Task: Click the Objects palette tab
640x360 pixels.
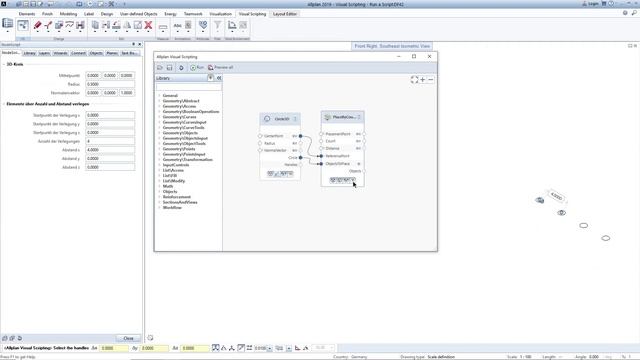Action: pos(96,53)
